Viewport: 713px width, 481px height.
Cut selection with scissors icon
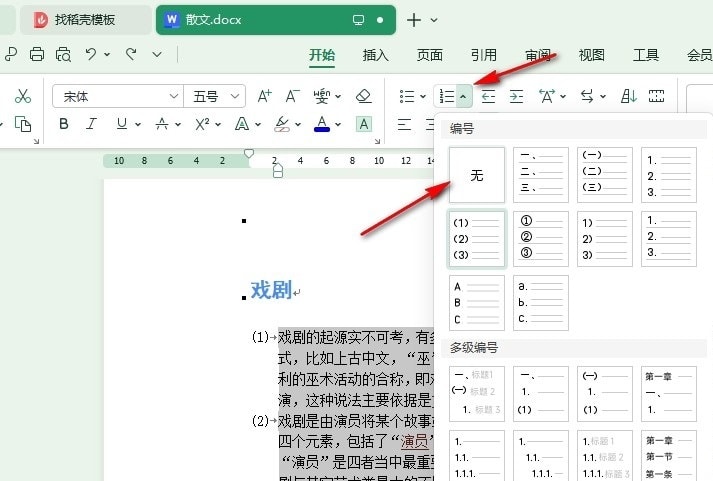pos(22,96)
